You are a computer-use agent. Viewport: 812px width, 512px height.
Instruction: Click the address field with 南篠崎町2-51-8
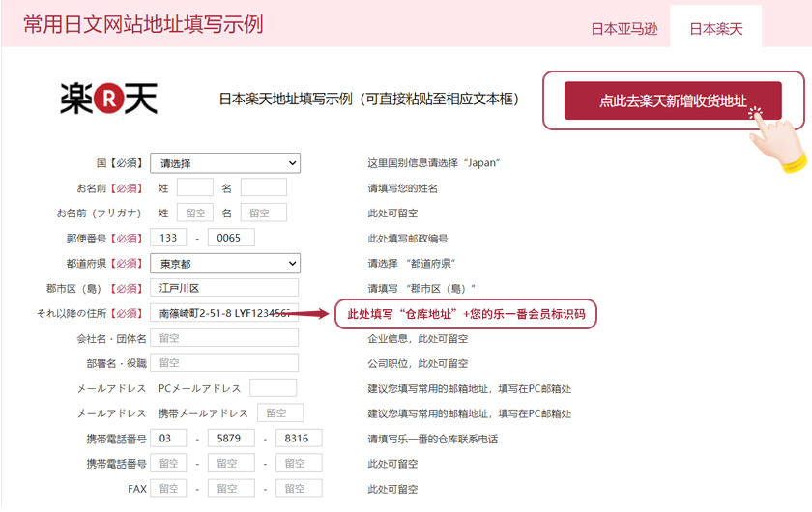tap(224, 313)
